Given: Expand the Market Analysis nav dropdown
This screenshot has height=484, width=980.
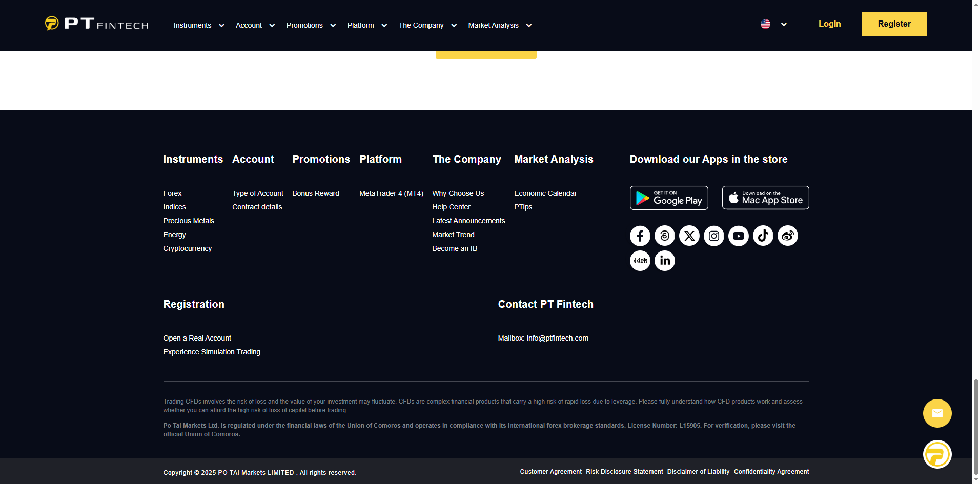Looking at the screenshot, I should tap(500, 25).
